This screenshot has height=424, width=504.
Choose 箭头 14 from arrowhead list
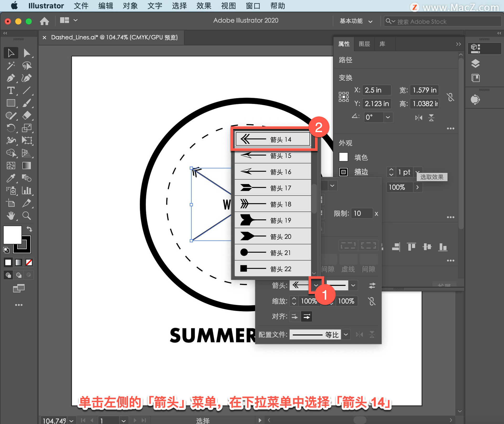point(273,139)
